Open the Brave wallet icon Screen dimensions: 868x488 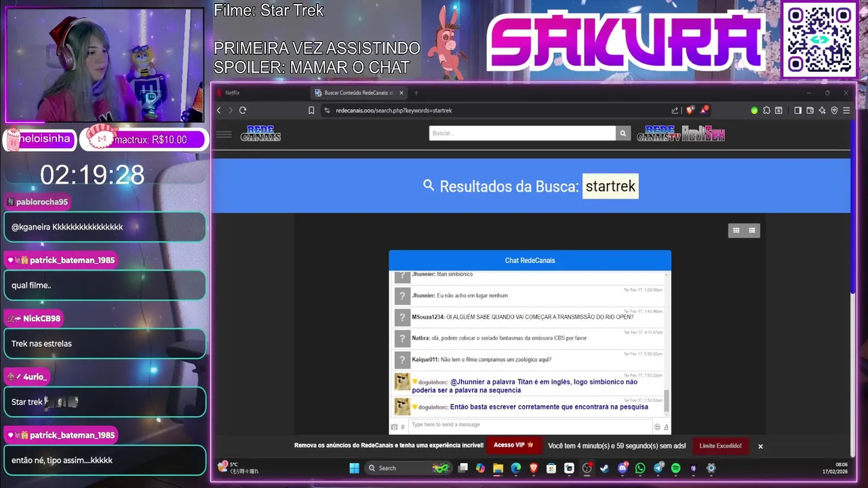point(810,110)
